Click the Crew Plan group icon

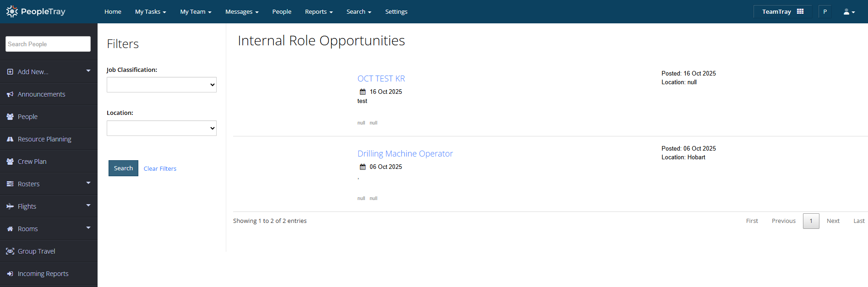coord(10,162)
